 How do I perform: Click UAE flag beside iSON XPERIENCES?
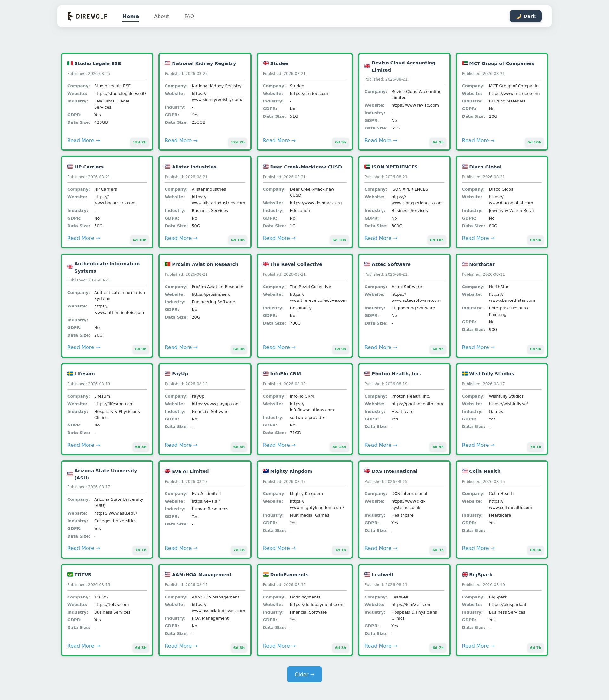pyautogui.click(x=367, y=167)
